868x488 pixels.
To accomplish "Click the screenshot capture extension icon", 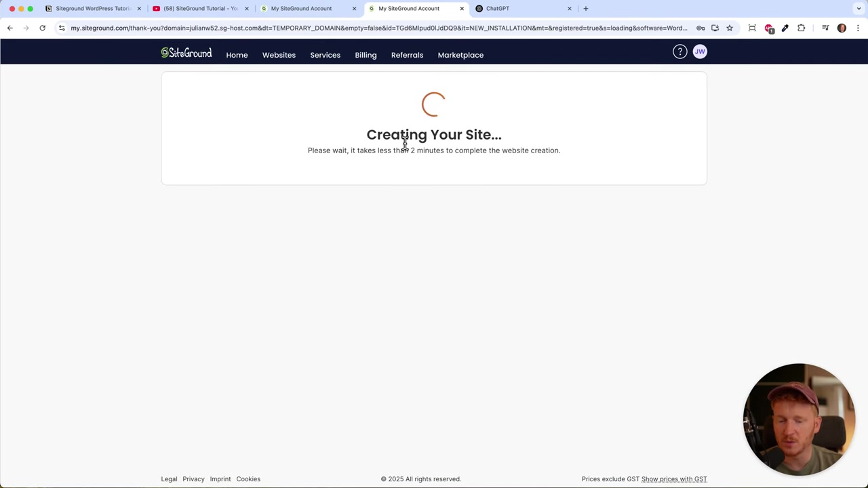I will [x=752, y=28].
